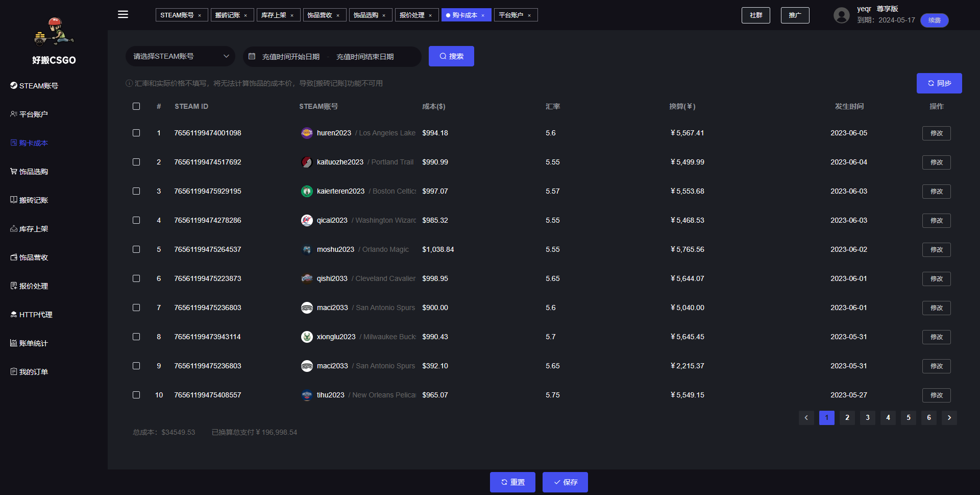Click the calendar icon in date field

point(252,56)
